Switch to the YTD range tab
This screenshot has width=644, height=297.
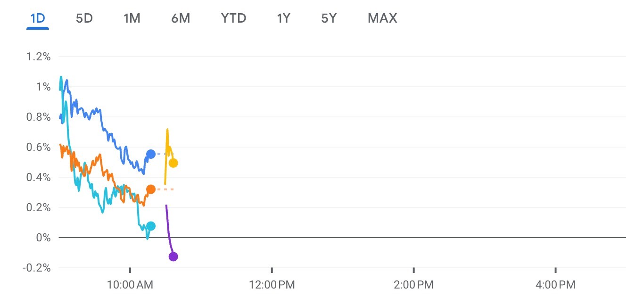point(234,18)
